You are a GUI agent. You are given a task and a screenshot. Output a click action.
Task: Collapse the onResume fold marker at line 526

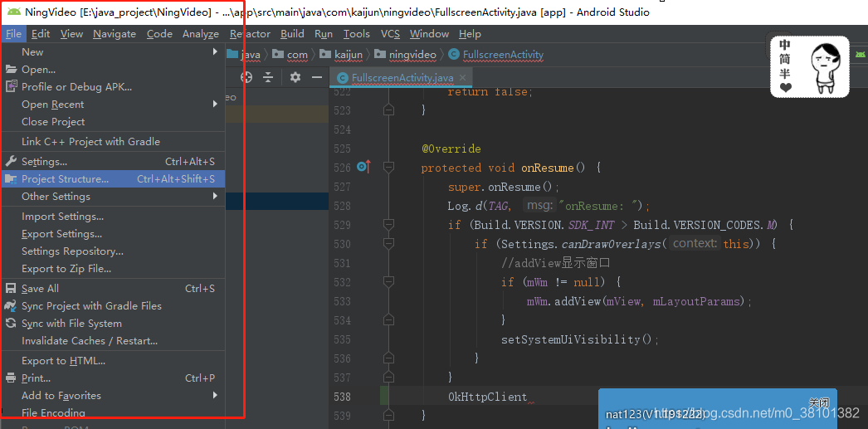[388, 167]
